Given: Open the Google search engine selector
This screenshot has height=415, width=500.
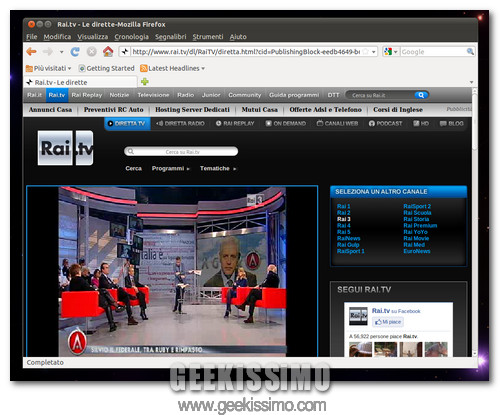Looking at the screenshot, I should coord(391,52).
